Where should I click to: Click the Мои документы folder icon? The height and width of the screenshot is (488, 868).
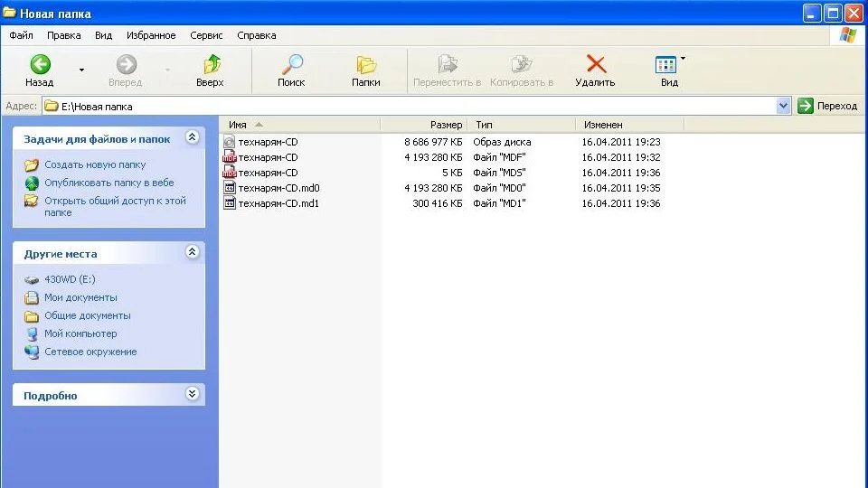click(x=32, y=297)
